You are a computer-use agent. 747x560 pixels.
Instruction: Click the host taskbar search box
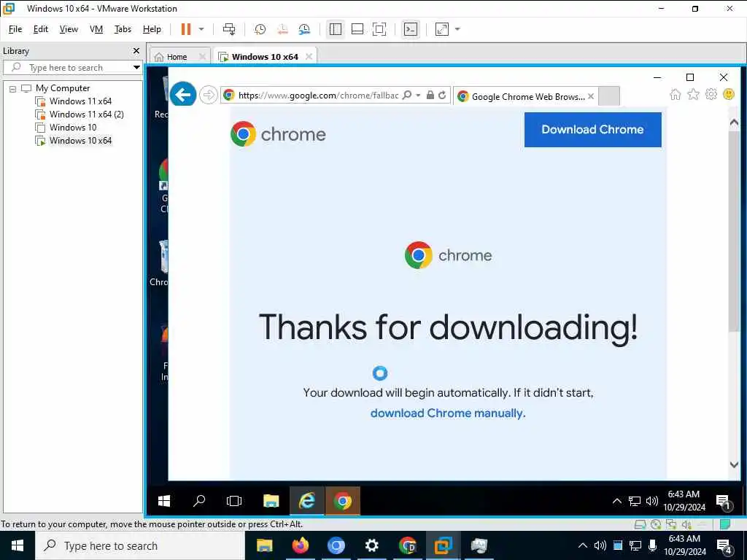(x=140, y=545)
